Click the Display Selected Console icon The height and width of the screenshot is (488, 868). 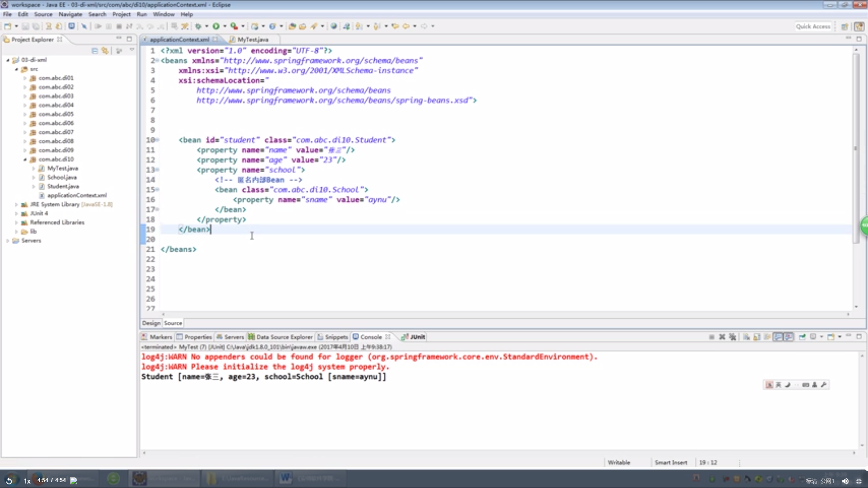(x=813, y=337)
